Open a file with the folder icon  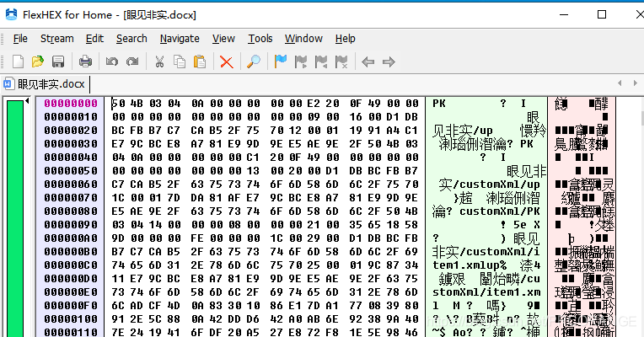pos(38,62)
